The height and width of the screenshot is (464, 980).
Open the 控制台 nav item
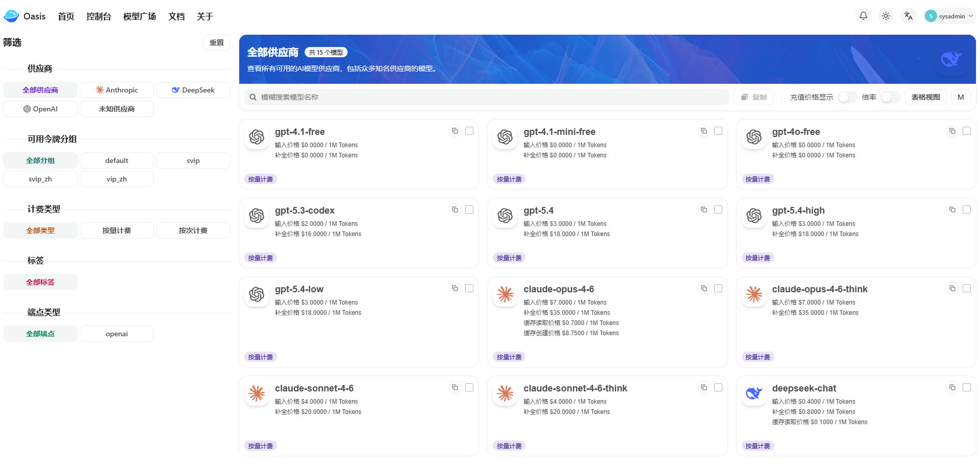[99, 16]
